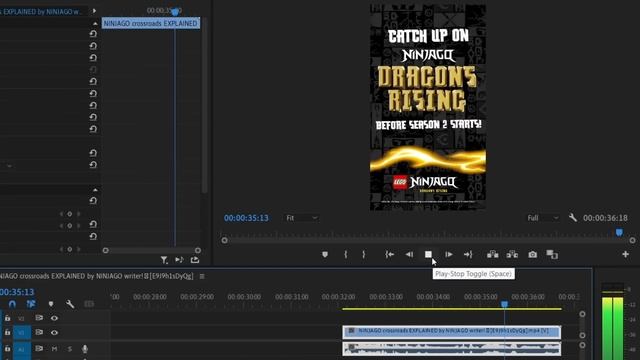Open Timeline Display Settings wrench

pyautogui.click(x=70, y=304)
